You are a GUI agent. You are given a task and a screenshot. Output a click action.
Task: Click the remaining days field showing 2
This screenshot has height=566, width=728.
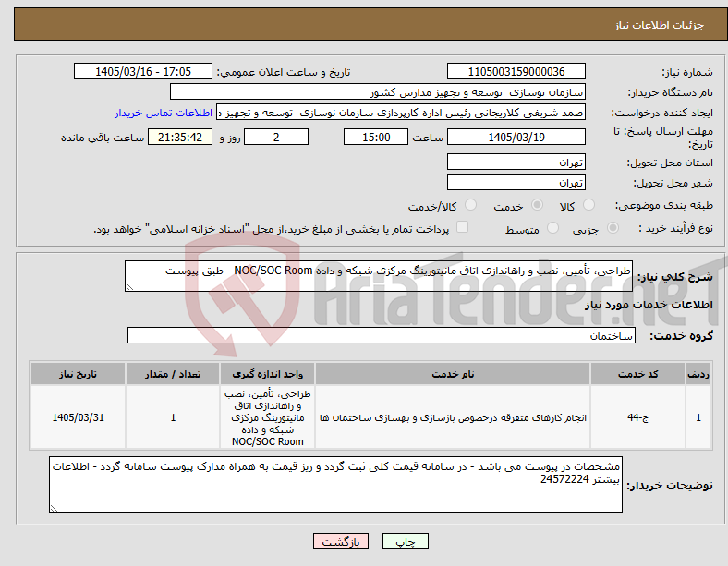pyautogui.click(x=276, y=138)
